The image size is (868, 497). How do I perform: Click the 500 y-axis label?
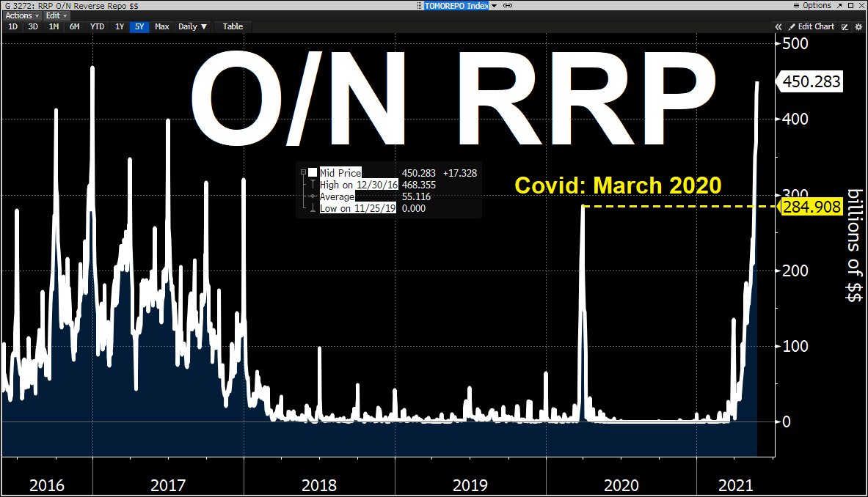coord(795,43)
